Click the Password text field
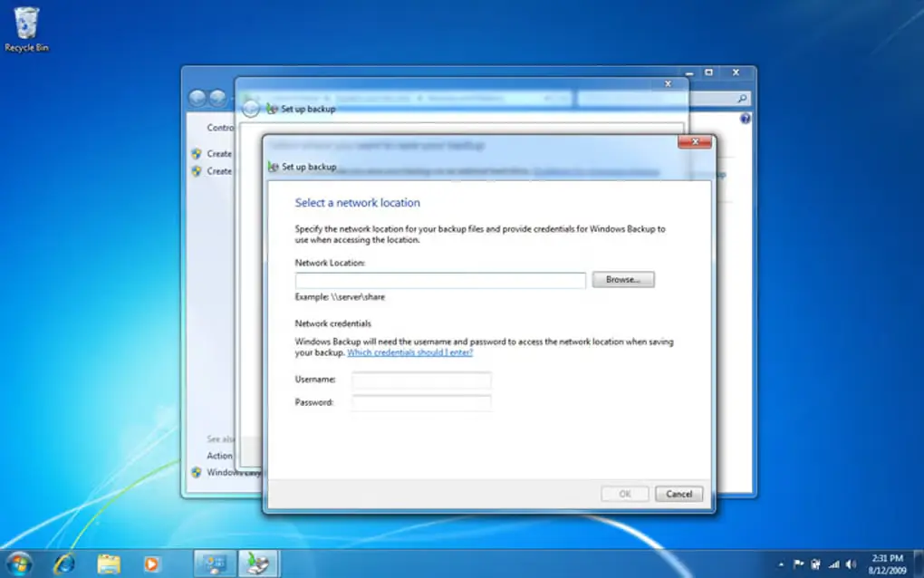The height and width of the screenshot is (578, 924). coord(420,400)
